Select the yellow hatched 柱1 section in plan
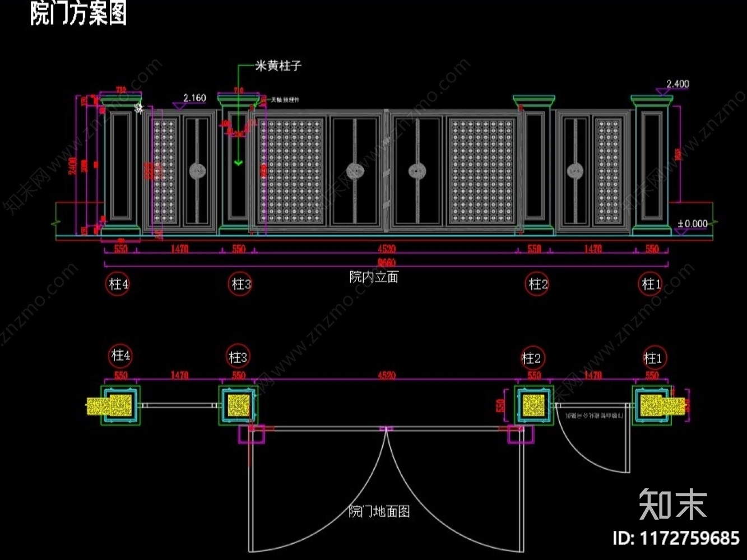747x560 pixels. click(663, 405)
